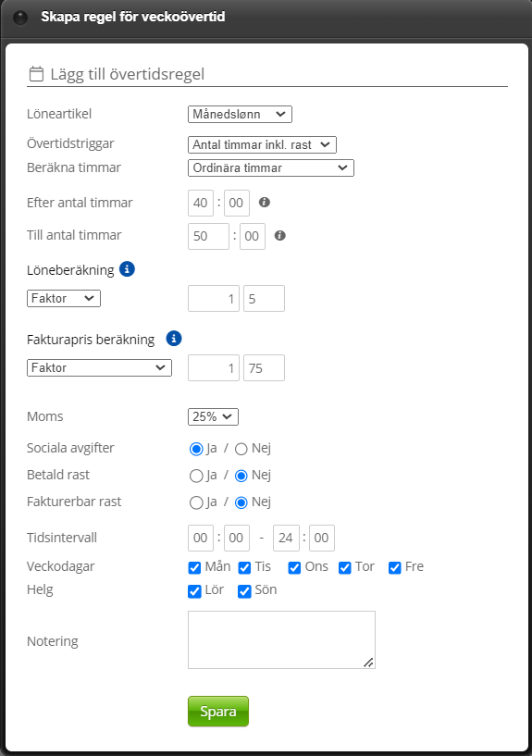532x756 pixels.
Task: Click the Efter antal timmar hours field
Action: pyautogui.click(x=201, y=203)
